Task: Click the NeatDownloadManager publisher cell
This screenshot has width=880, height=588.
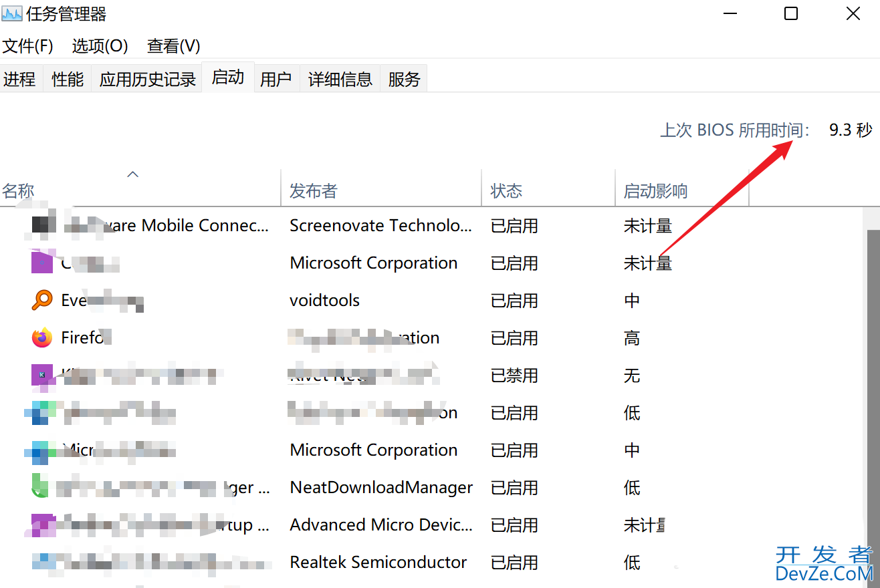Action: pos(381,488)
